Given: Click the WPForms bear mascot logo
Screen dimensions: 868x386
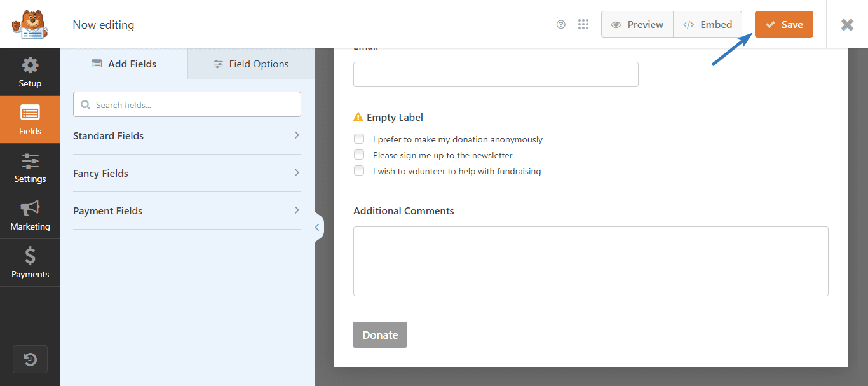Looking at the screenshot, I should click(29, 24).
